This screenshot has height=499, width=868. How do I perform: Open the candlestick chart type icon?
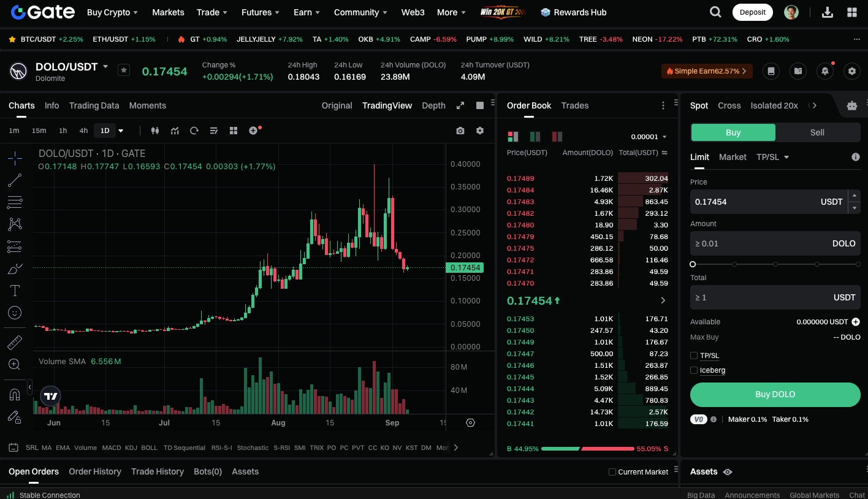[154, 131]
